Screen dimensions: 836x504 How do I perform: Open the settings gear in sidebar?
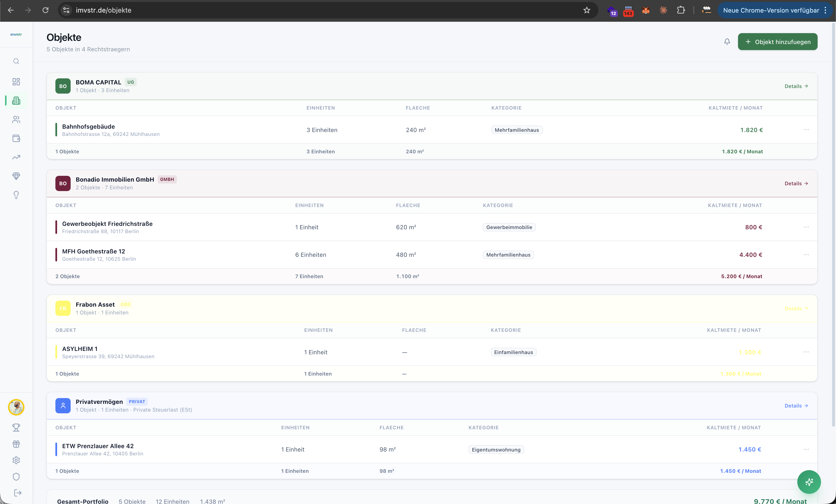coord(16,460)
